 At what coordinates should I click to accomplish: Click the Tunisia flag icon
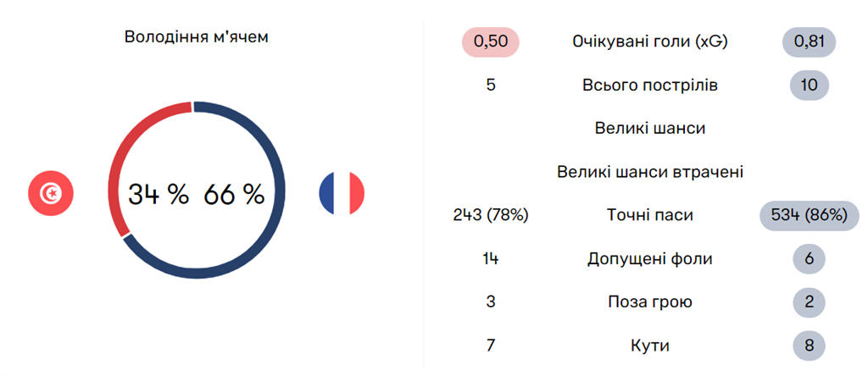(x=51, y=194)
